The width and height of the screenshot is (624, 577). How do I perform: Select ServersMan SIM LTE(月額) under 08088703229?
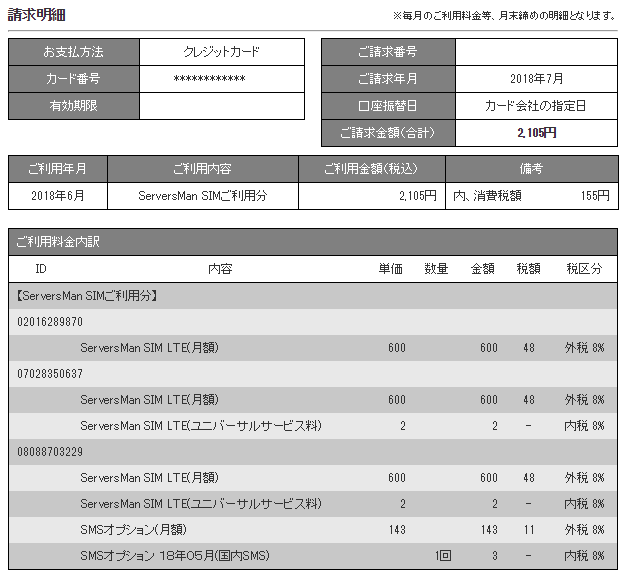pyautogui.click(x=149, y=478)
